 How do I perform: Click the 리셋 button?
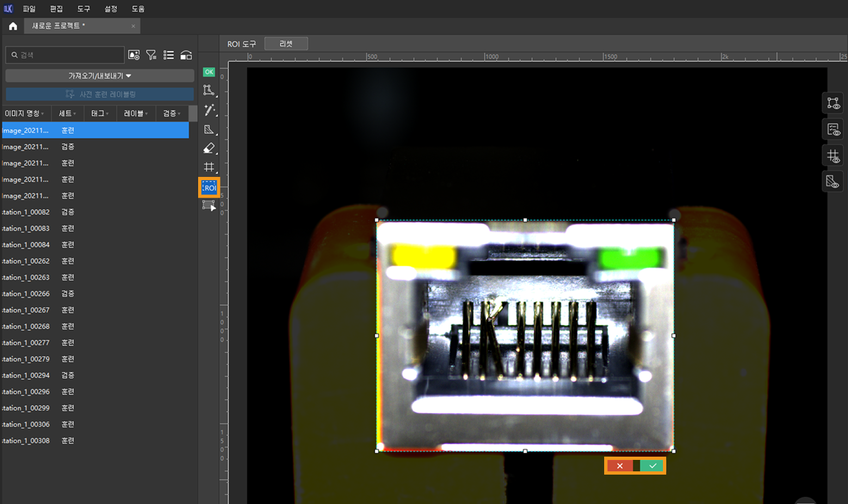[x=286, y=44]
